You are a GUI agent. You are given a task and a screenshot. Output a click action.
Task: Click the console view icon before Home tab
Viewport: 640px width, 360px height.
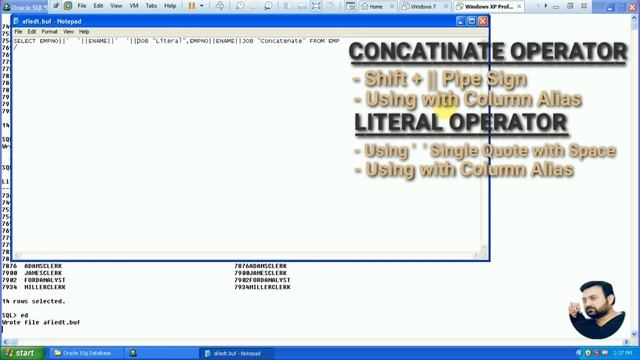pyautogui.click(x=350, y=6)
